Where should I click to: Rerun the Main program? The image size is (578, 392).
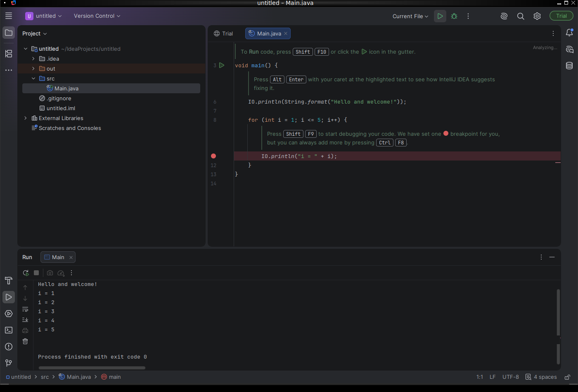click(x=26, y=273)
